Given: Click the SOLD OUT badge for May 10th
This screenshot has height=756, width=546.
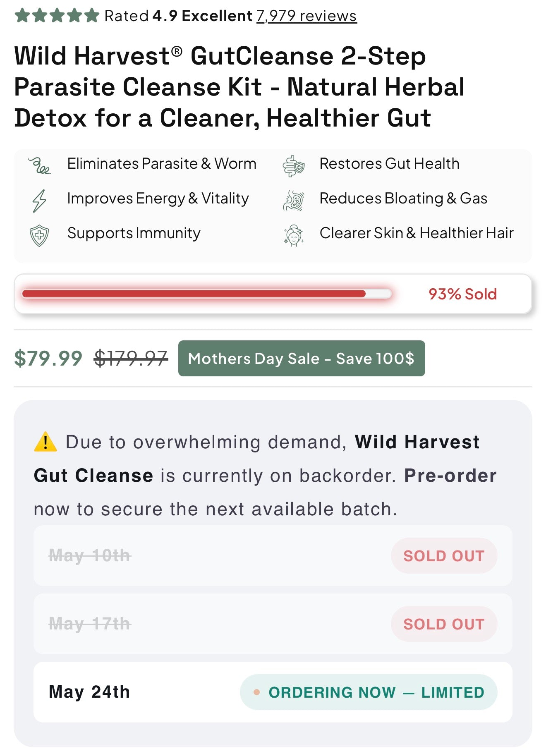Looking at the screenshot, I should coord(444,555).
